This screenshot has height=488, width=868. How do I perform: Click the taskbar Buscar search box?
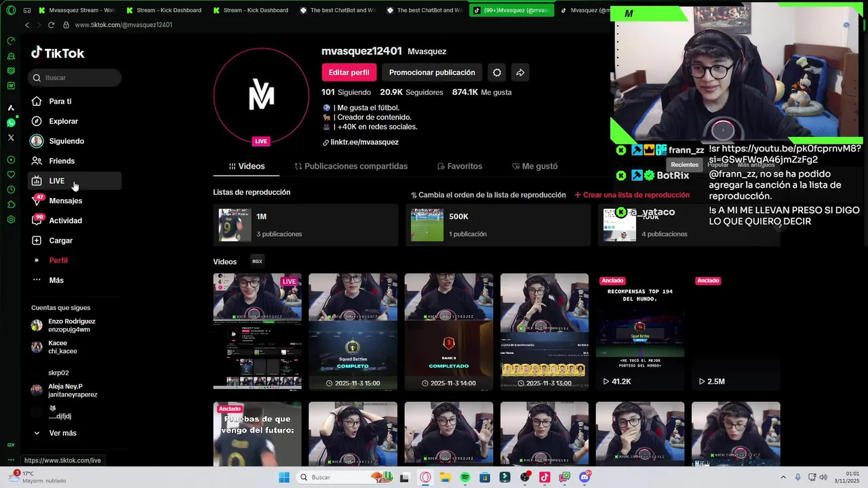coord(343,477)
